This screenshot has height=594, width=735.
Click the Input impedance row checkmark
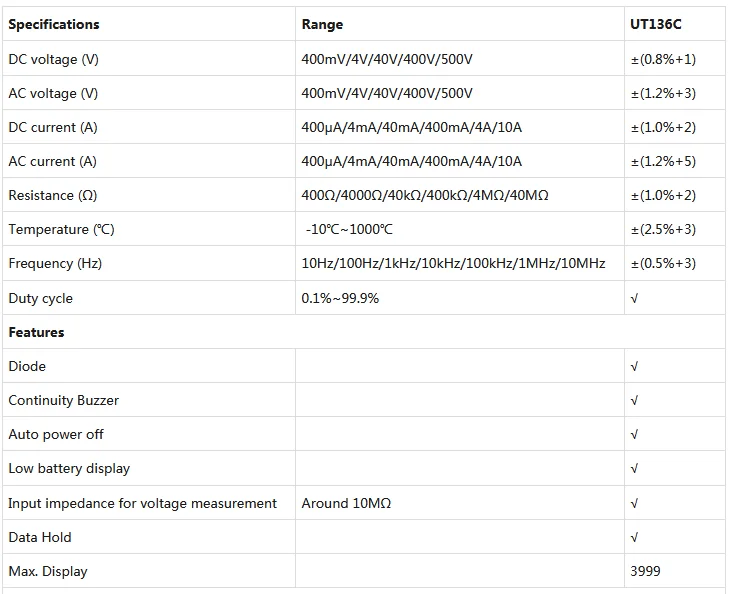click(x=634, y=504)
